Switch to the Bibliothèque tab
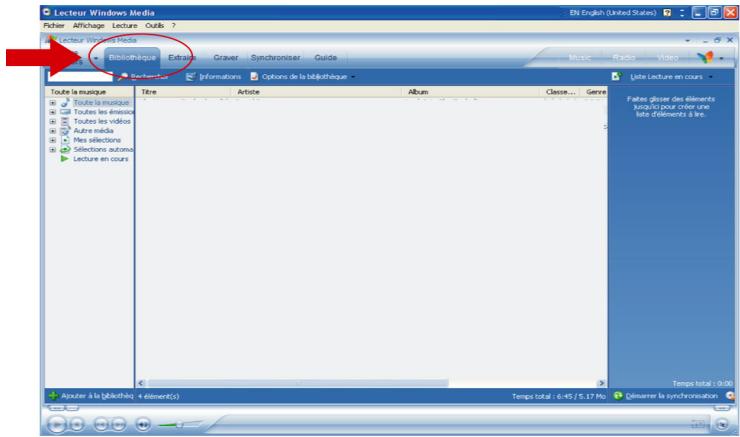 point(132,58)
